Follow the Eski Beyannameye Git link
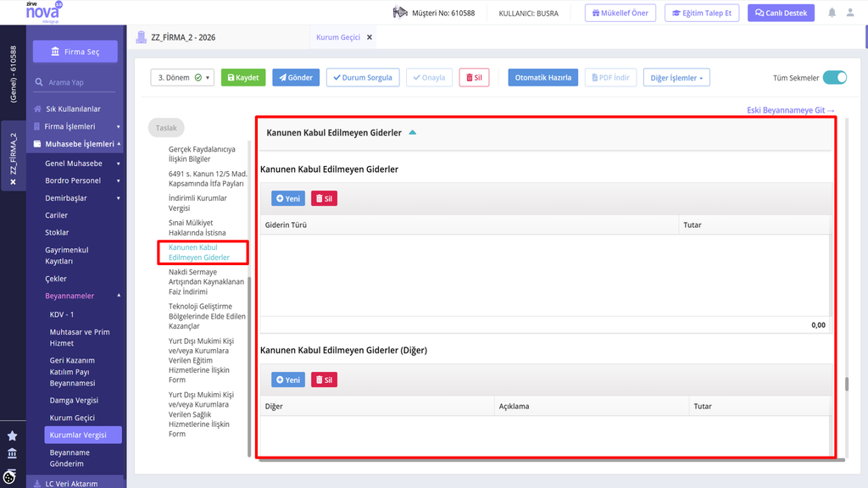This screenshot has height=488, width=868. 791,110
